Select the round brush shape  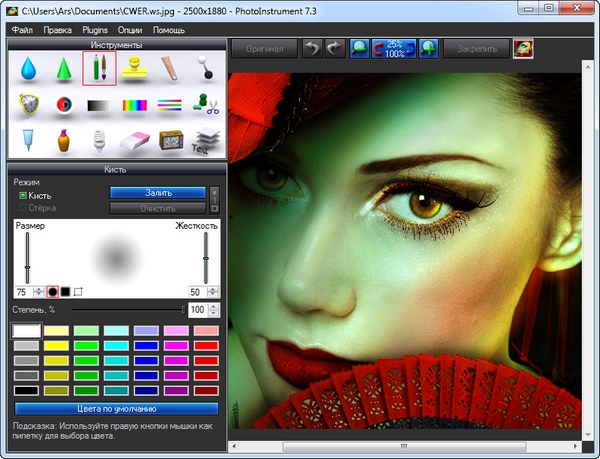click(52, 291)
